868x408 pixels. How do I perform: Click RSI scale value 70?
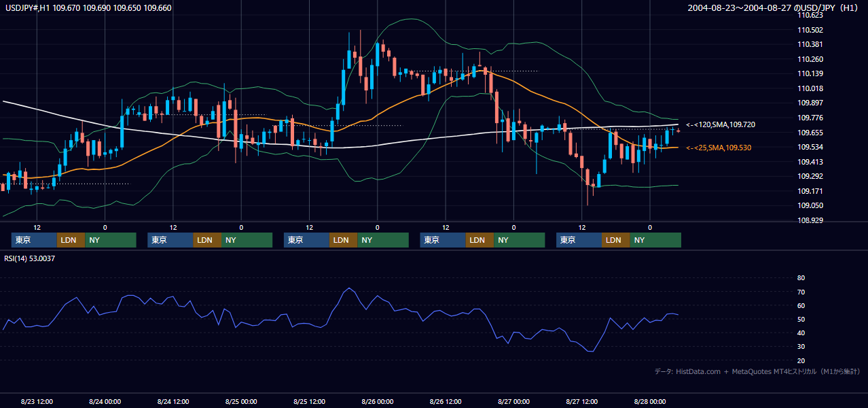pyautogui.click(x=801, y=292)
